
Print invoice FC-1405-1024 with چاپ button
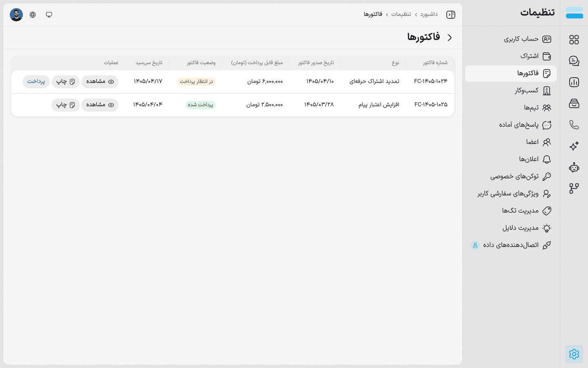65,82
